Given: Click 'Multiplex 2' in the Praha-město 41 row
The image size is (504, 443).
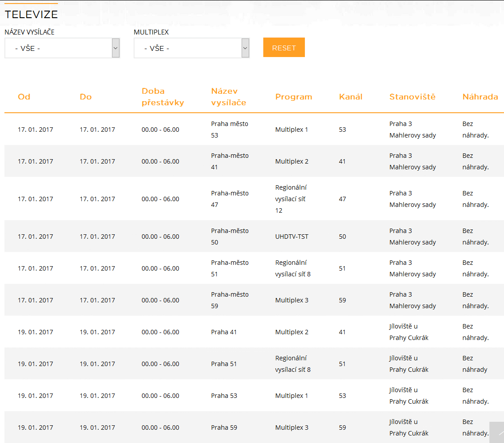Looking at the screenshot, I should pyautogui.click(x=292, y=161).
